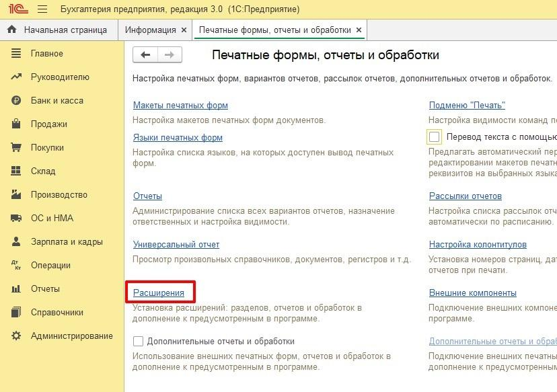Viewport: 557px width, 392px height.
Task: Click the ОС и НМА truck icon
Action: 16,218
